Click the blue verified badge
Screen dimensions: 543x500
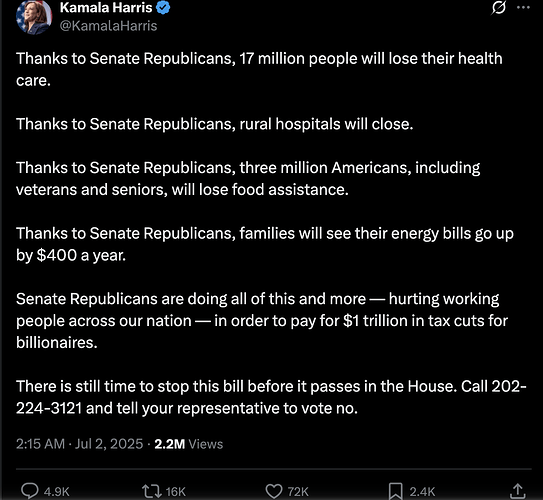163,8
